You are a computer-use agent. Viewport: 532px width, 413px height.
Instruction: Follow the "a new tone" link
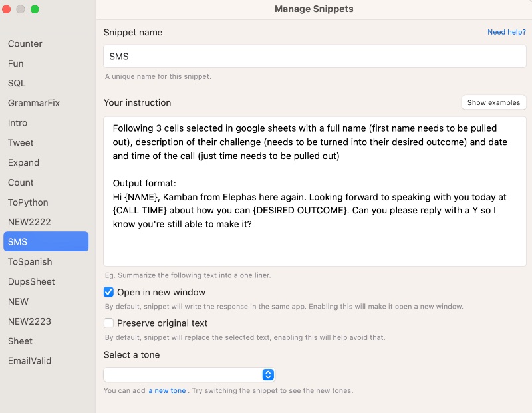click(x=167, y=391)
